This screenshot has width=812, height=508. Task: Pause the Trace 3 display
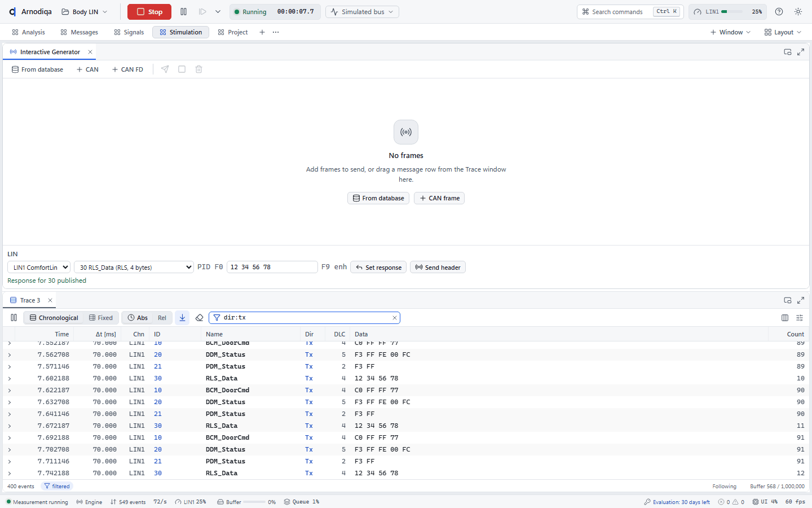click(x=14, y=318)
